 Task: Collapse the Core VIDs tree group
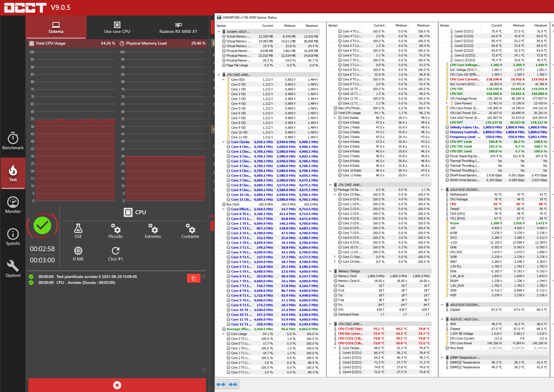(x=223, y=80)
